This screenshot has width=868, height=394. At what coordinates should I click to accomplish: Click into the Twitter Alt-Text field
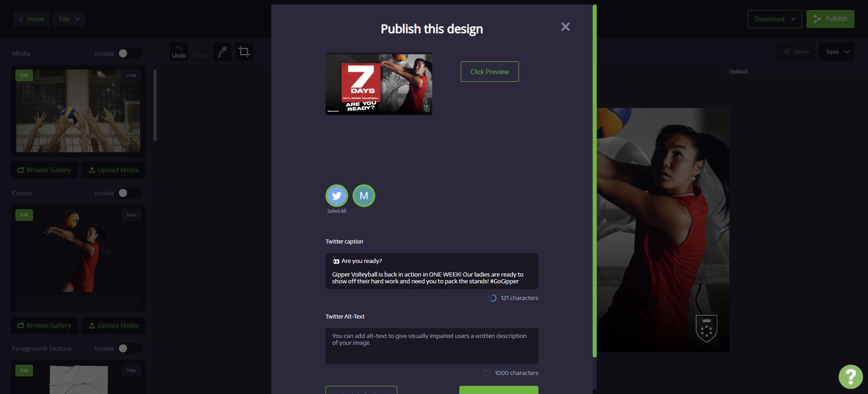tap(431, 346)
